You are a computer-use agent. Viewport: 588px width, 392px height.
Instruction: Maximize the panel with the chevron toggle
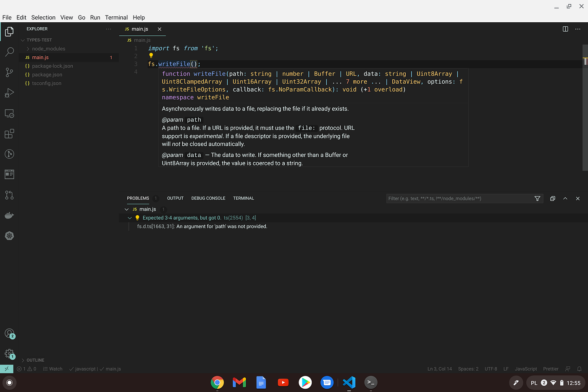click(x=565, y=198)
